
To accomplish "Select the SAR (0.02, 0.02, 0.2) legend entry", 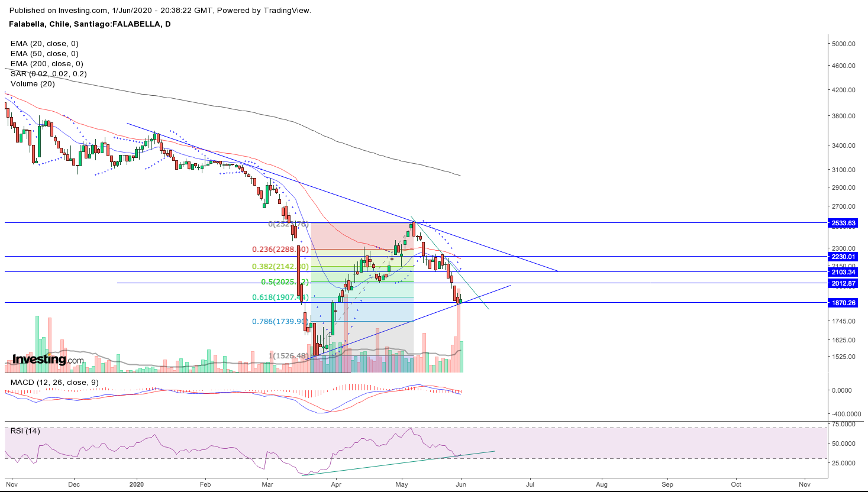I will (x=49, y=74).
